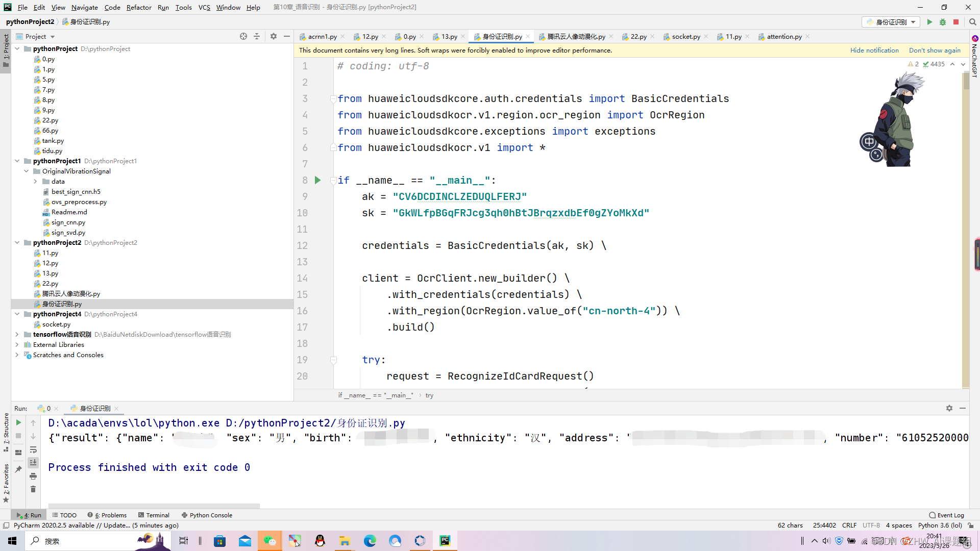Image resolution: width=980 pixels, height=551 pixels.
Task: Click the Stop button in toolbar
Action: click(x=957, y=22)
